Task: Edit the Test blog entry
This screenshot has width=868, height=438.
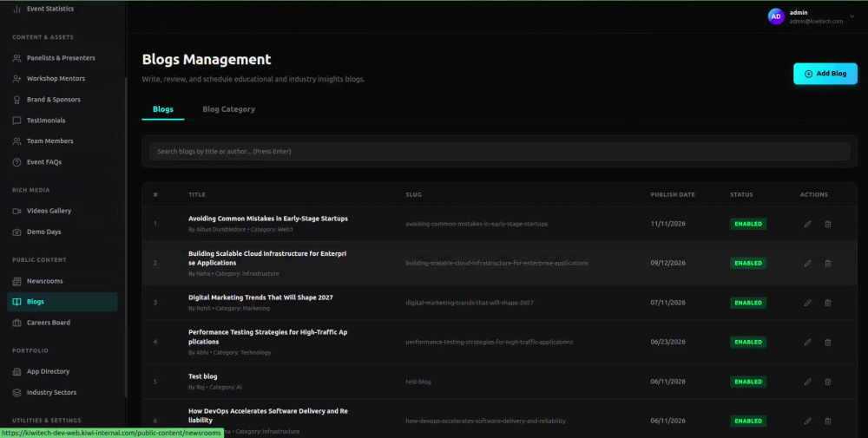Action: pos(807,382)
